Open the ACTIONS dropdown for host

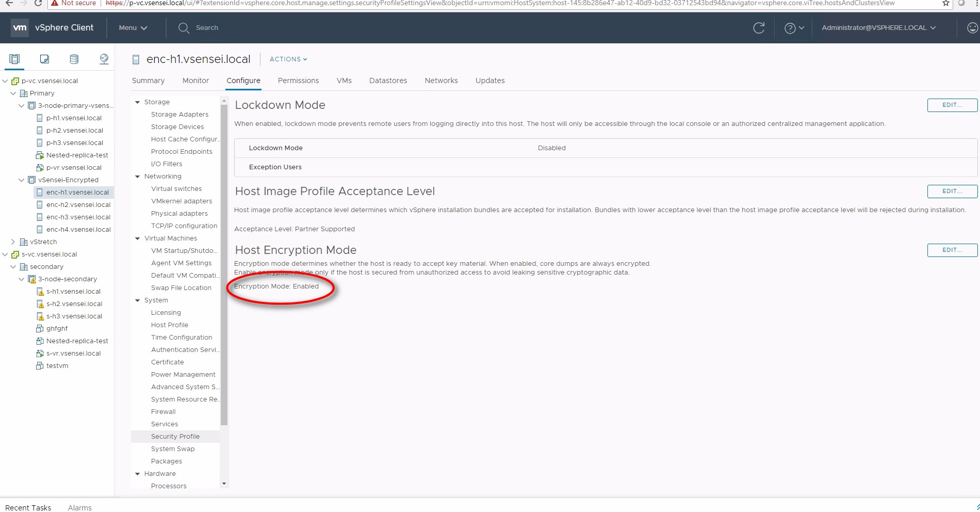pos(288,59)
